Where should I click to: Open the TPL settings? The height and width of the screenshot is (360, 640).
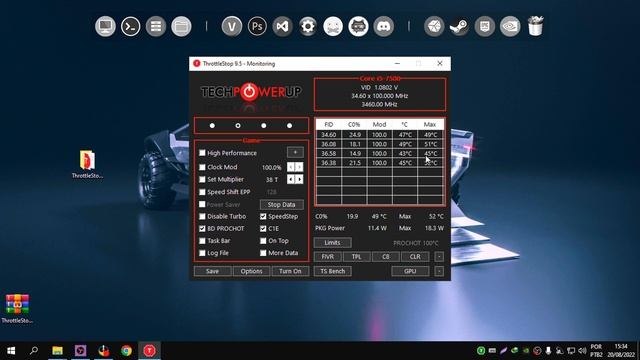coord(357,257)
